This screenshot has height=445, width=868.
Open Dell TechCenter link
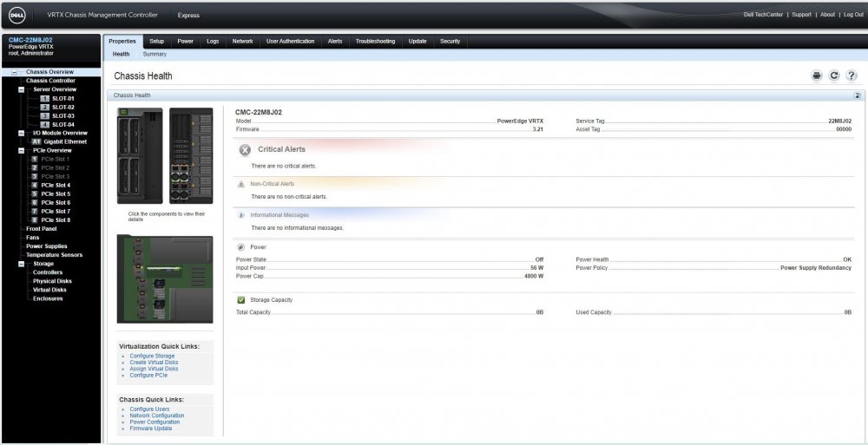coord(763,15)
